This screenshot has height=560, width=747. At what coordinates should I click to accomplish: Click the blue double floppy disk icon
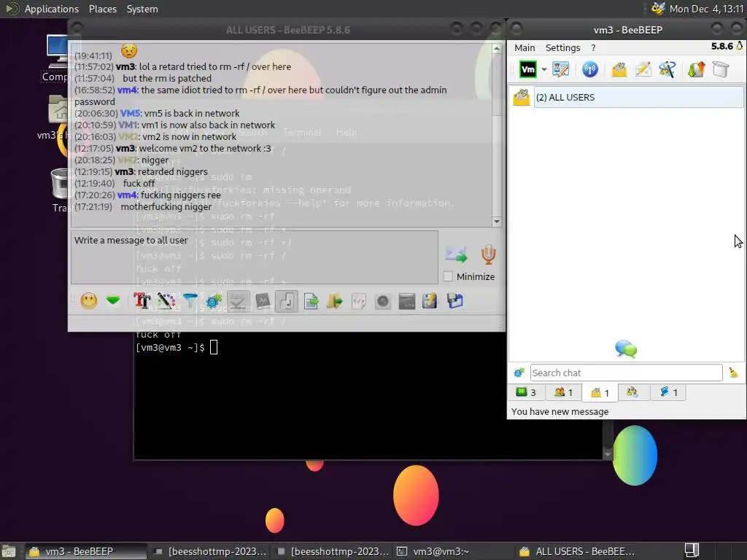point(455,301)
